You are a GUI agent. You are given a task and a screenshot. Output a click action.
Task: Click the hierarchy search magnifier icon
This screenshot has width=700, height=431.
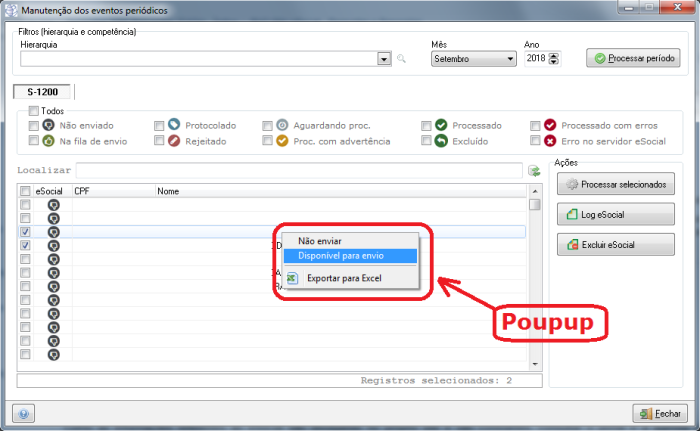point(402,59)
